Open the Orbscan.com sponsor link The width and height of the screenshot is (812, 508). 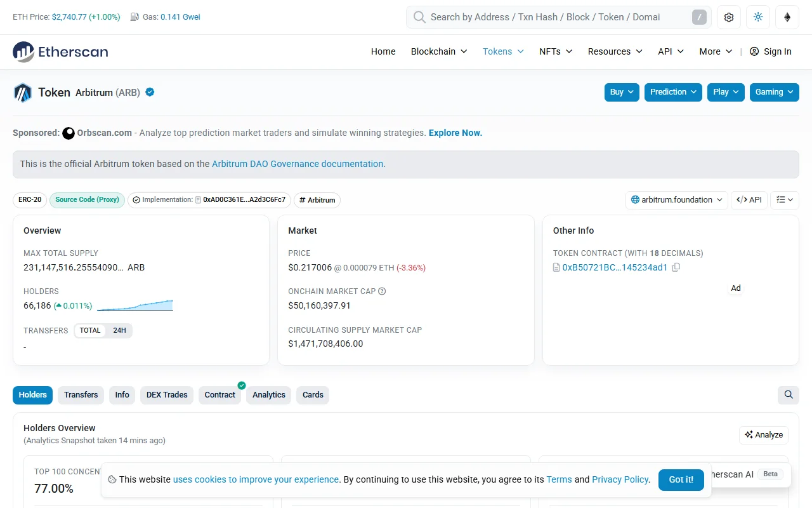click(x=105, y=133)
